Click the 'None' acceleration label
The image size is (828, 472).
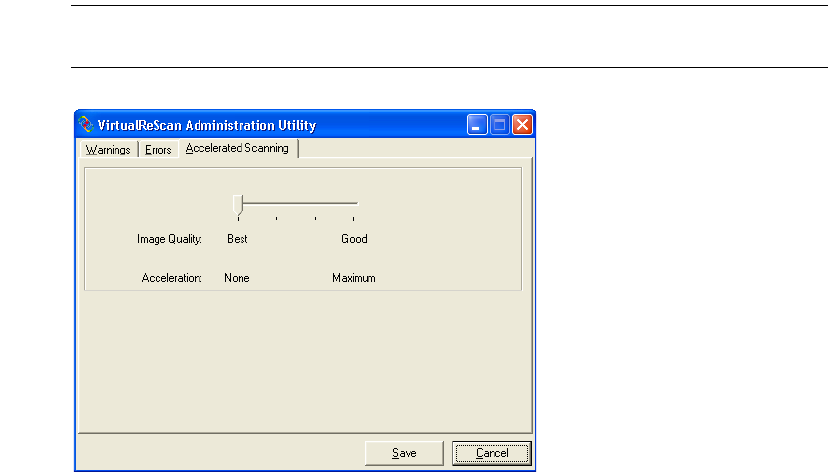[237, 278]
